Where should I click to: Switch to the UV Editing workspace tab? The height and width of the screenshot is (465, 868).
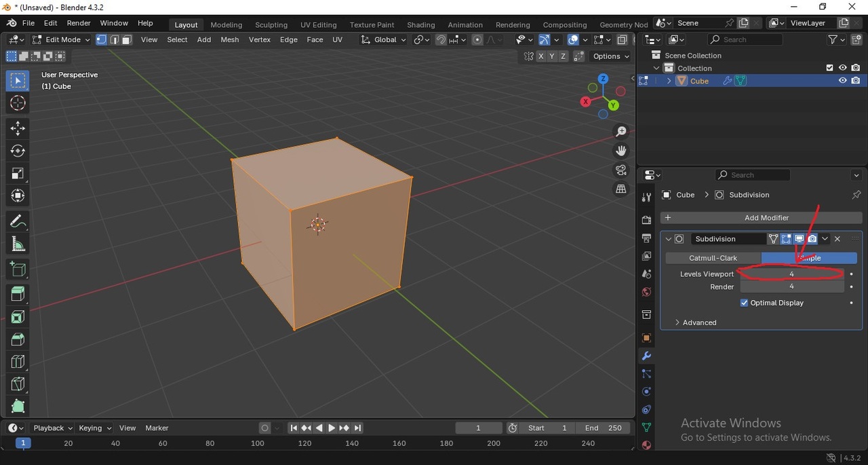coord(319,24)
